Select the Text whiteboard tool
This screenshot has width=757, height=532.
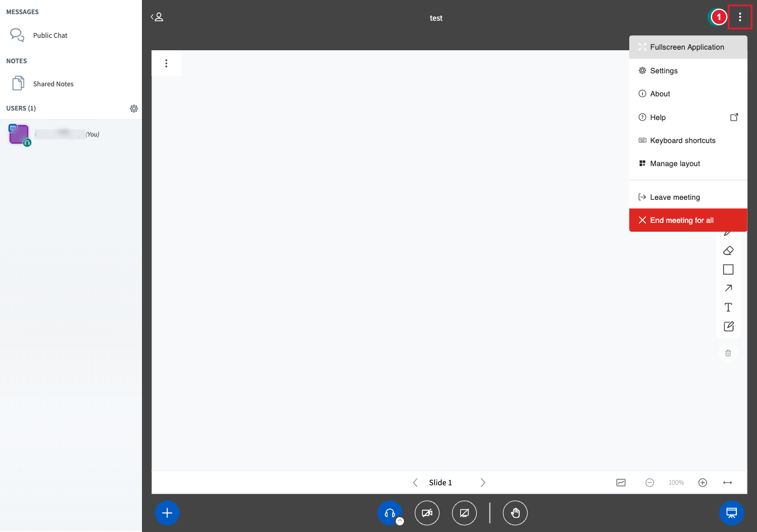[x=728, y=307]
